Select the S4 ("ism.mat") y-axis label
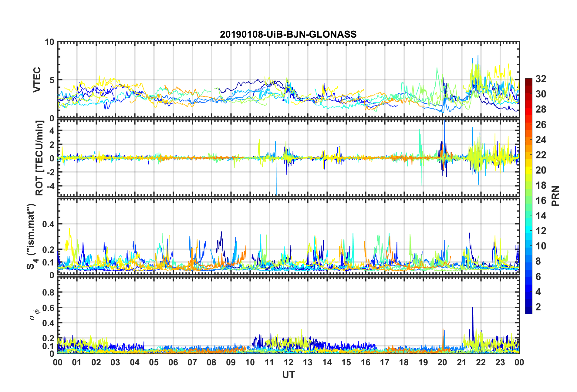 tap(31, 237)
